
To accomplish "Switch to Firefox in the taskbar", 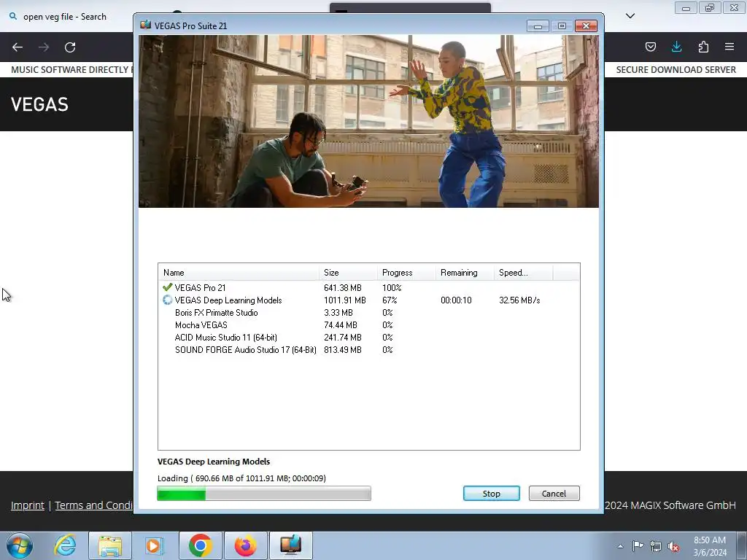I will pyautogui.click(x=246, y=545).
